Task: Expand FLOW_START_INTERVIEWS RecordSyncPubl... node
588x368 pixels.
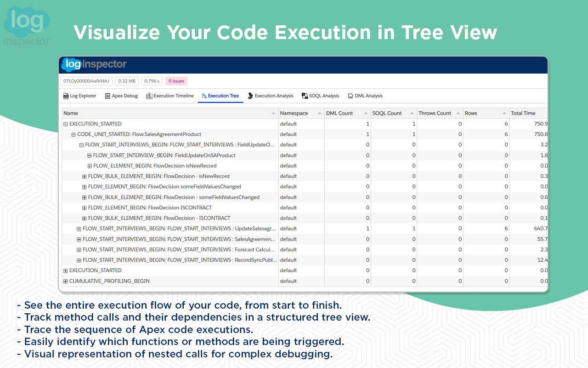Action: (x=79, y=260)
